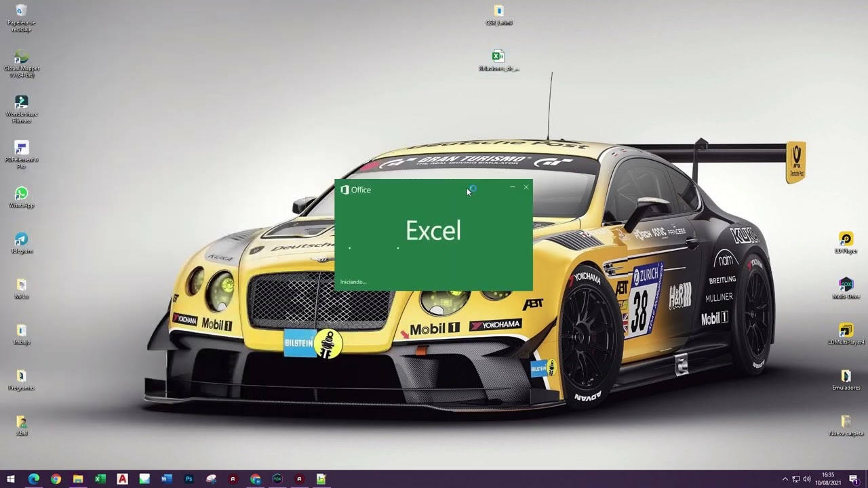Open the volume control in system tray
This screenshot has height=488, width=868.
[x=807, y=479]
